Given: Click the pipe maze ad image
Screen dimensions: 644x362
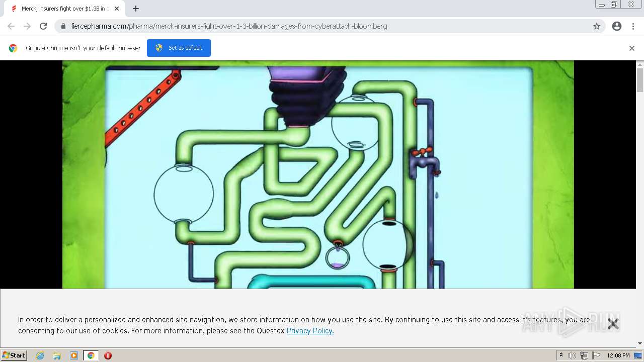Looking at the screenshot, I should (x=318, y=174).
